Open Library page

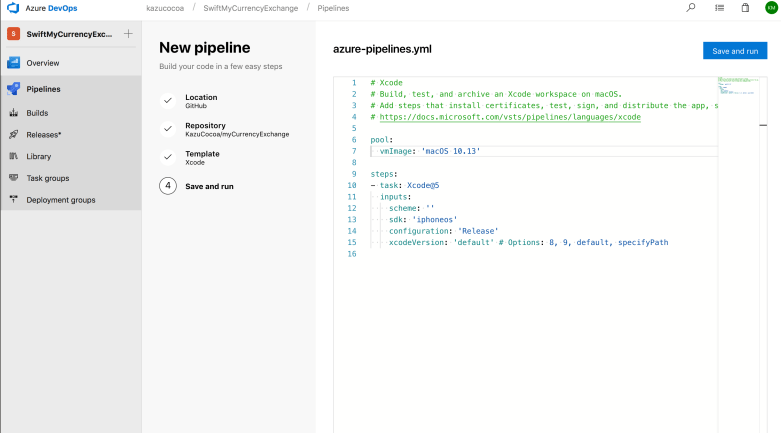click(39, 156)
